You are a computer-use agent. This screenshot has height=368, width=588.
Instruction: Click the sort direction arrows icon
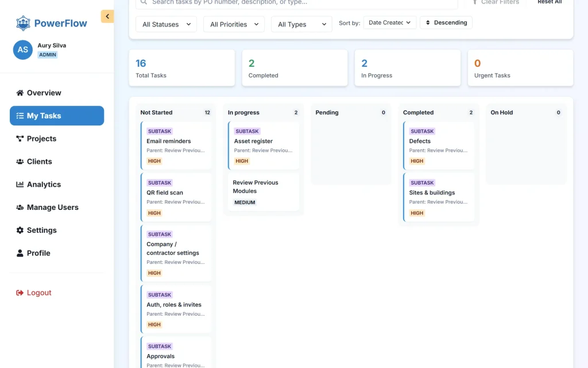click(427, 22)
